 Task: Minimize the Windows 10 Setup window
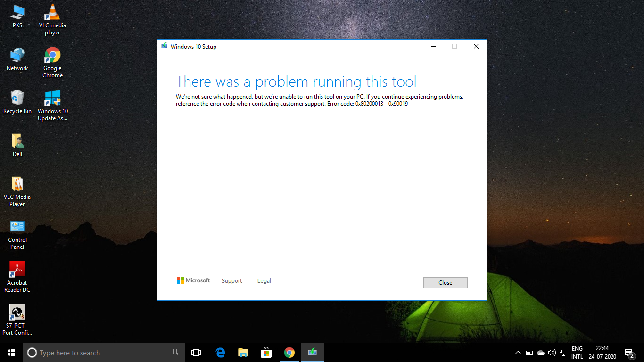tap(433, 46)
